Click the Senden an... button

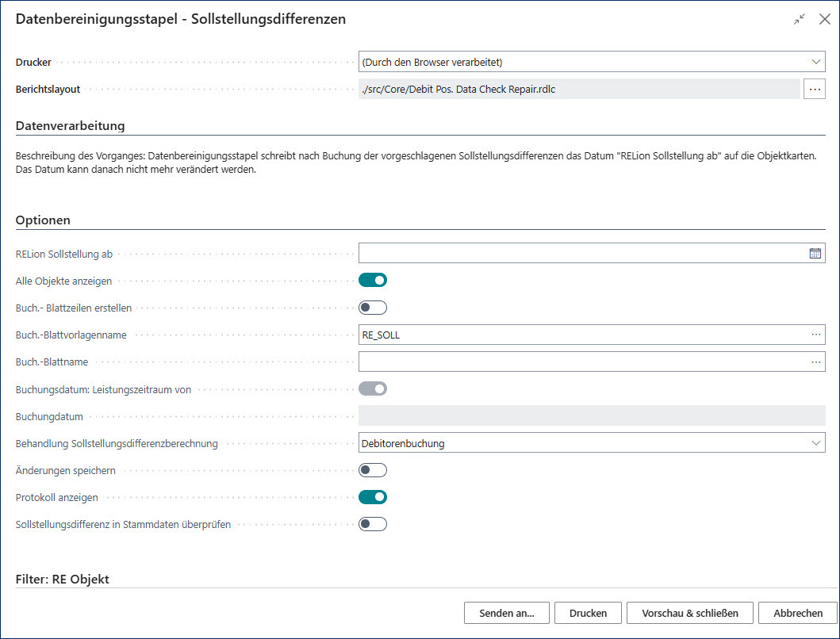[x=506, y=613]
